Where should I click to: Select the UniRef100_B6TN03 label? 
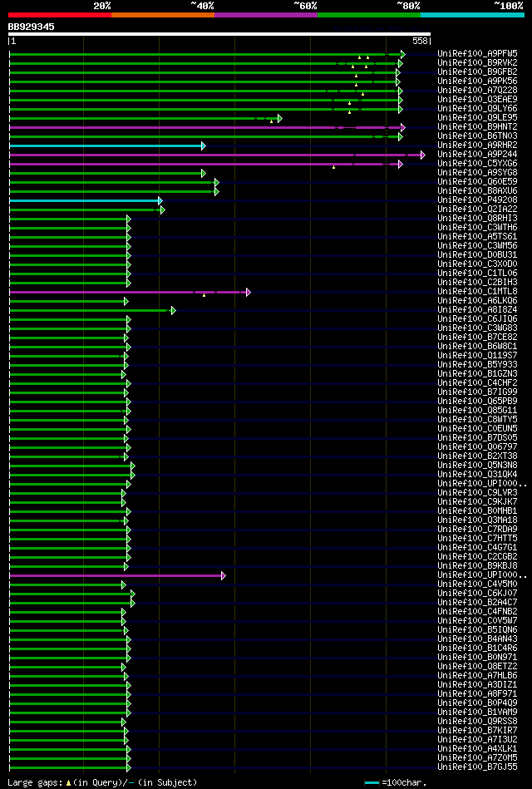coord(478,136)
